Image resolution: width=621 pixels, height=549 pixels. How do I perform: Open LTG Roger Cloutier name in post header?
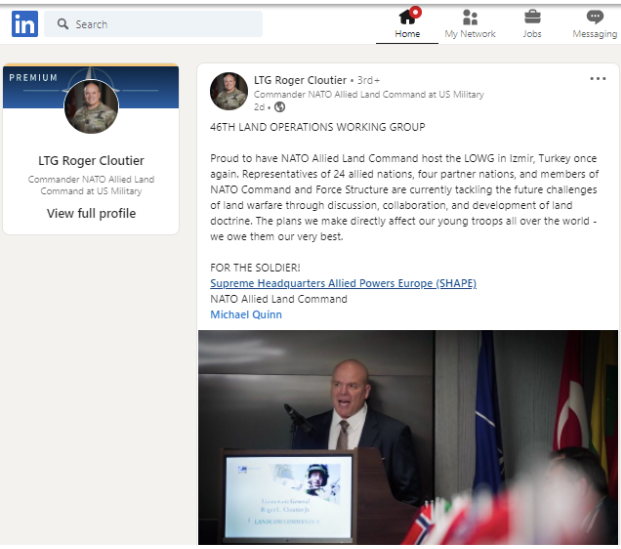click(300, 80)
